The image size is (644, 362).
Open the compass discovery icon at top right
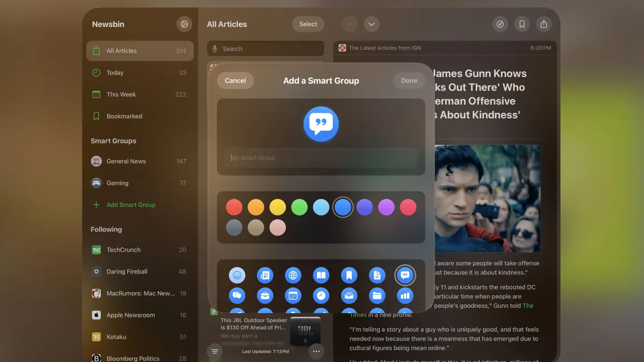click(500, 24)
